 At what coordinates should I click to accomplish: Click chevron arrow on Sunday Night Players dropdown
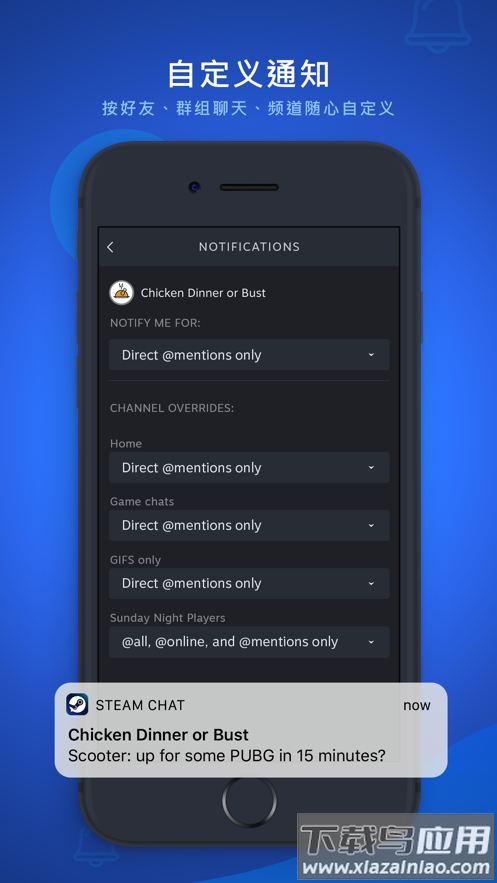(371, 642)
